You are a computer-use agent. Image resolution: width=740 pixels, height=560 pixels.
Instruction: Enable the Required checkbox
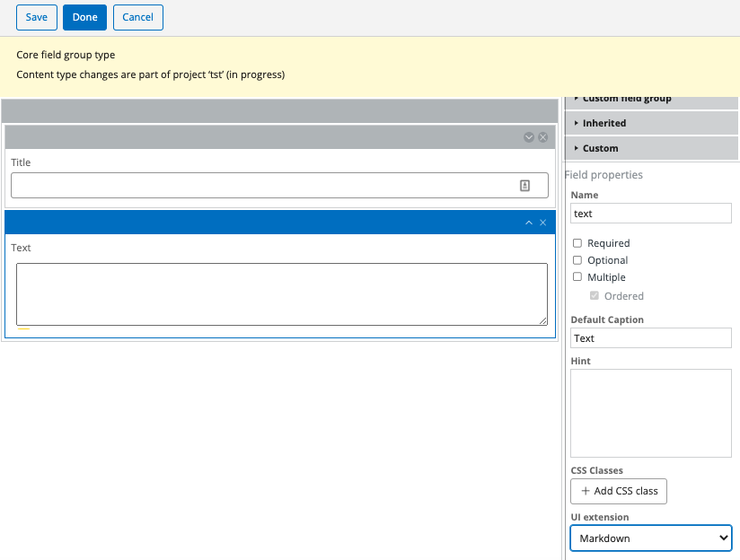(577, 243)
